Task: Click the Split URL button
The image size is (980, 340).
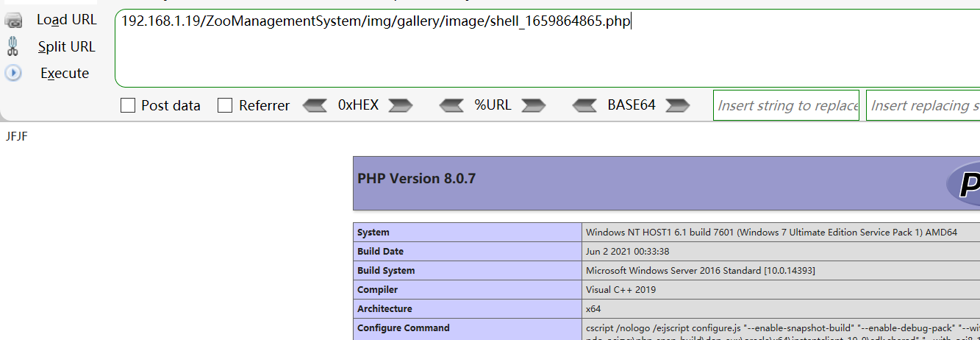Action: pyautogui.click(x=67, y=46)
